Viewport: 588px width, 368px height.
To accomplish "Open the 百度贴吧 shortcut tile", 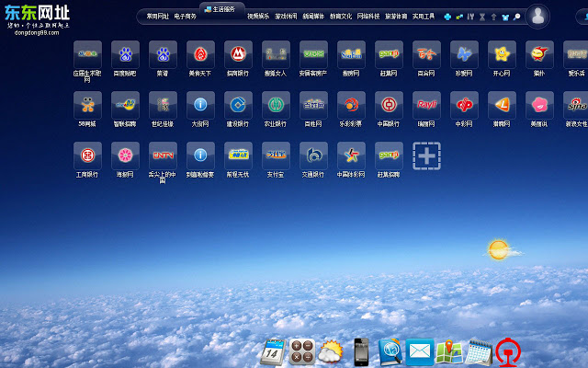I will pyautogui.click(x=125, y=55).
